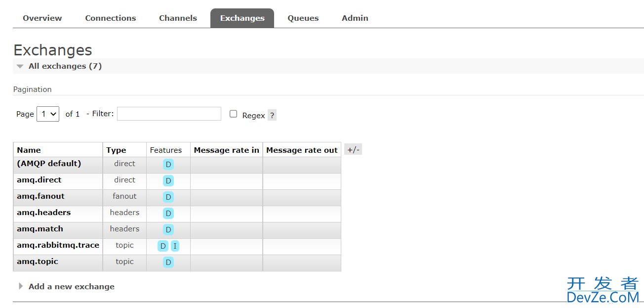Click the +/- column selector button

(x=353, y=149)
